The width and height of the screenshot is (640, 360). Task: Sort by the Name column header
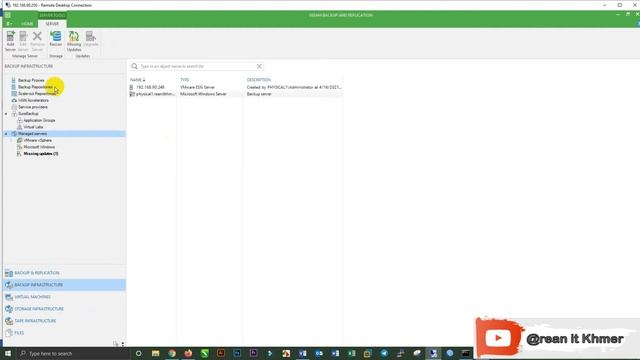(x=138, y=80)
